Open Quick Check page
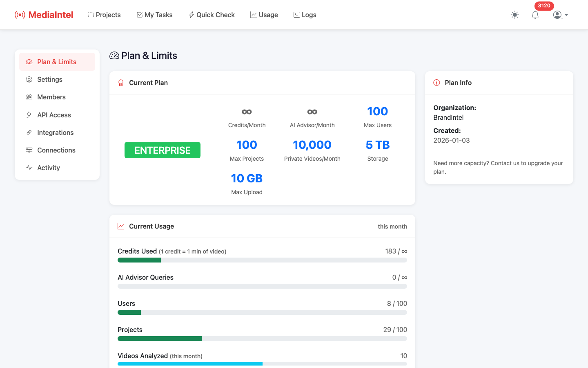This screenshot has width=588, height=368. [212, 15]
